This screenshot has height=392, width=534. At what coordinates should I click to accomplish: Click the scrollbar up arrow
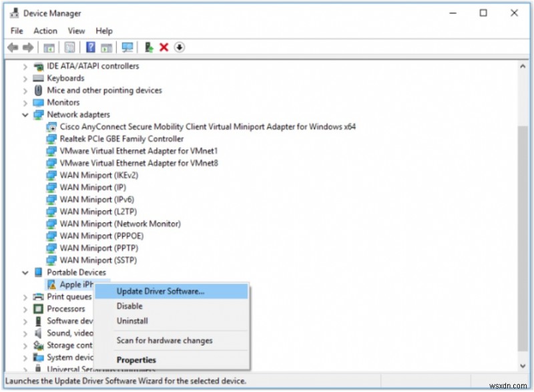coord(523,66)
